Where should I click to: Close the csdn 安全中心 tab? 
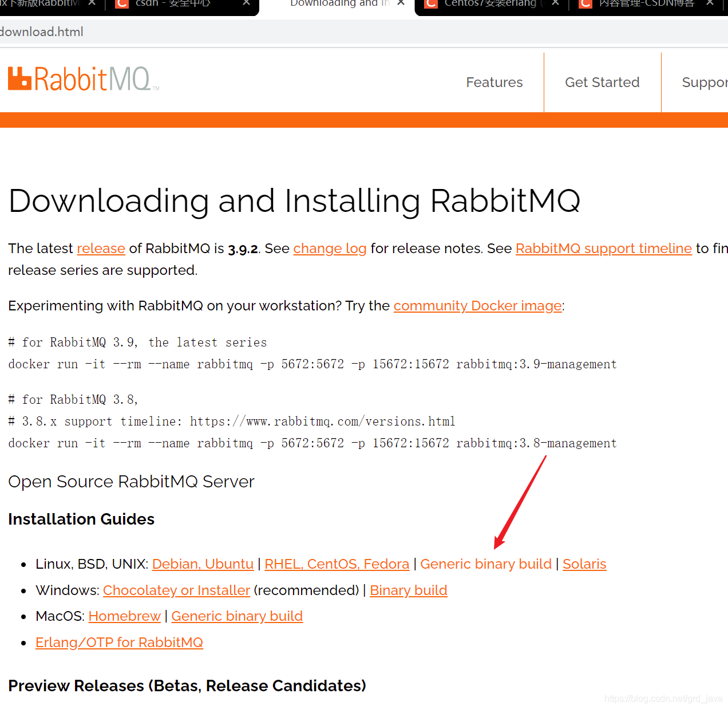tap(246, 3)
